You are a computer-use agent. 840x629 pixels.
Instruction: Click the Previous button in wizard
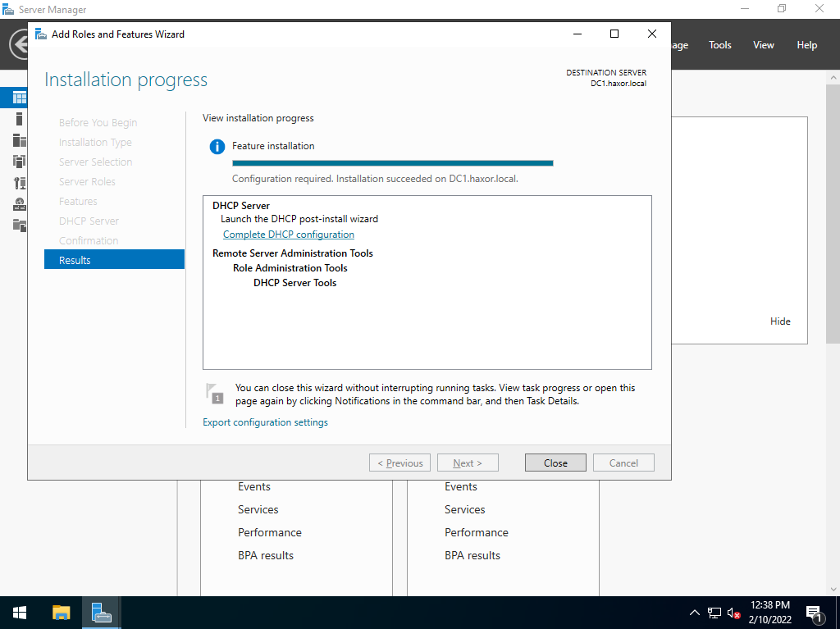(x=399, y=463)
